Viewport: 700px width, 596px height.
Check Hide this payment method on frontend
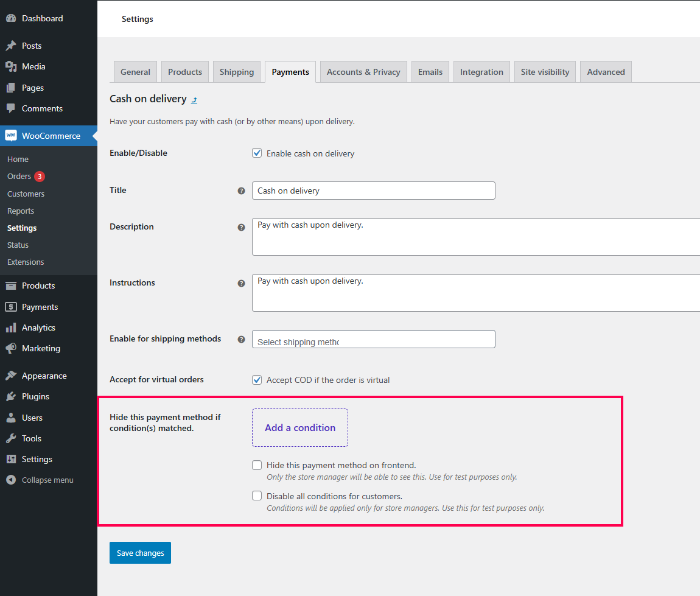coord(257,465)
